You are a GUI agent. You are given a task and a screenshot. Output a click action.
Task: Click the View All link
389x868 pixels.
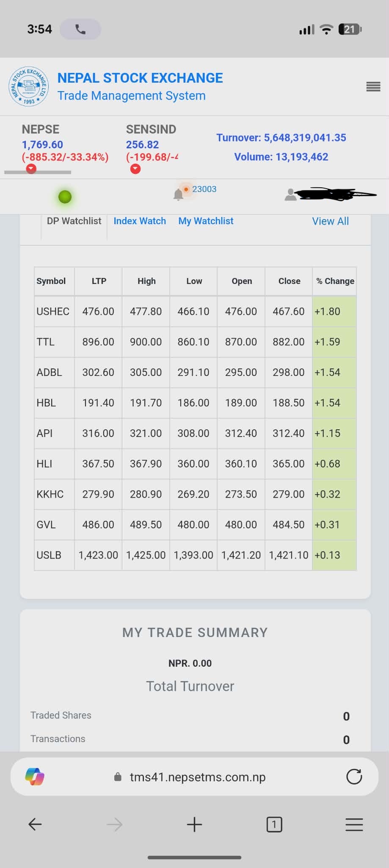click(330, 221)
